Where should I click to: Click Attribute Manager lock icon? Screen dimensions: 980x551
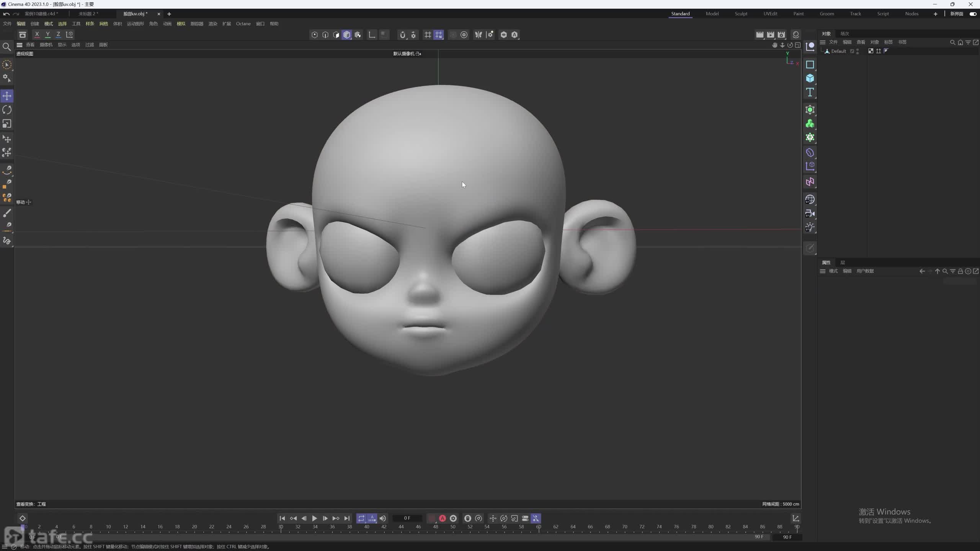(x=960, y=271)
